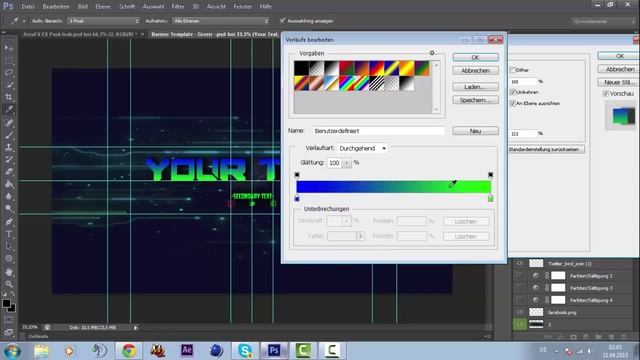Select the Rectangular Marquee tool
The image size is (640, 360).
pyautogui.click(x=9, y=60)
